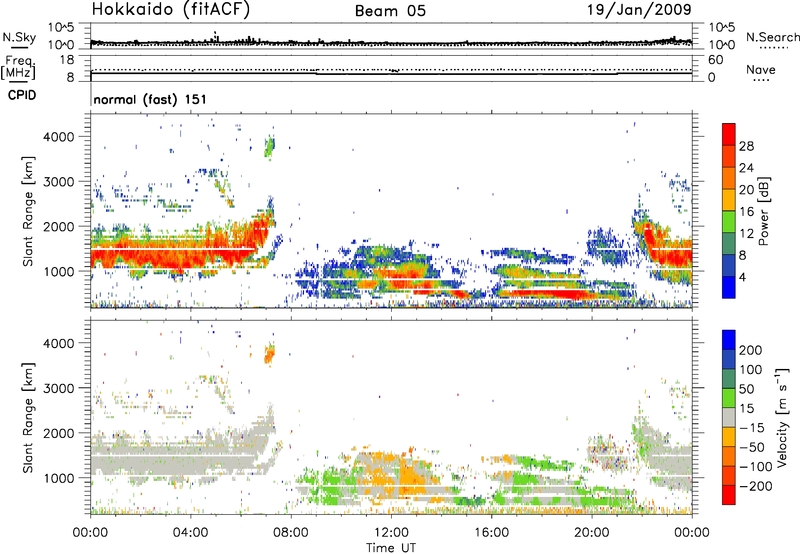This screenshot has width=800, height=554.
Task: Click the 'CPID' label
Action: (22, 95)
